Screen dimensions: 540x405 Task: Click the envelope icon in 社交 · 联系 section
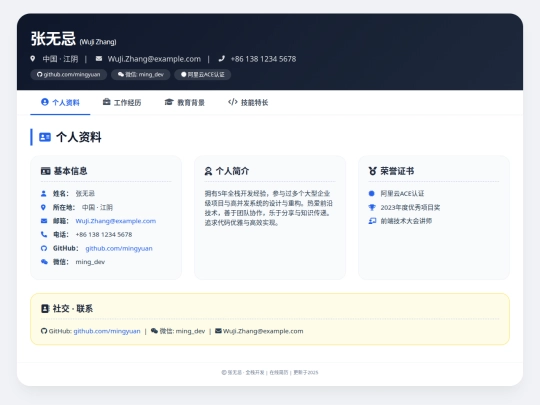pyautogui.click(x=218, y=331)
